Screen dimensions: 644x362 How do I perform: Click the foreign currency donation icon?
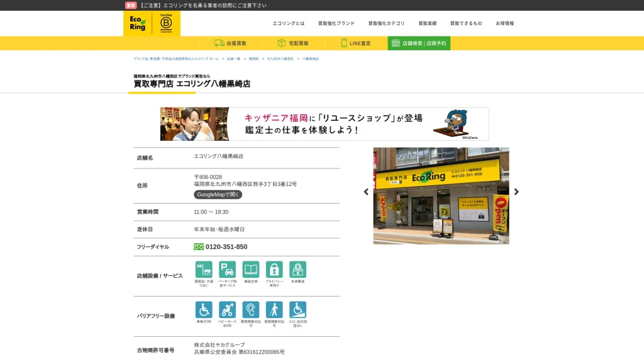point(297,270)
